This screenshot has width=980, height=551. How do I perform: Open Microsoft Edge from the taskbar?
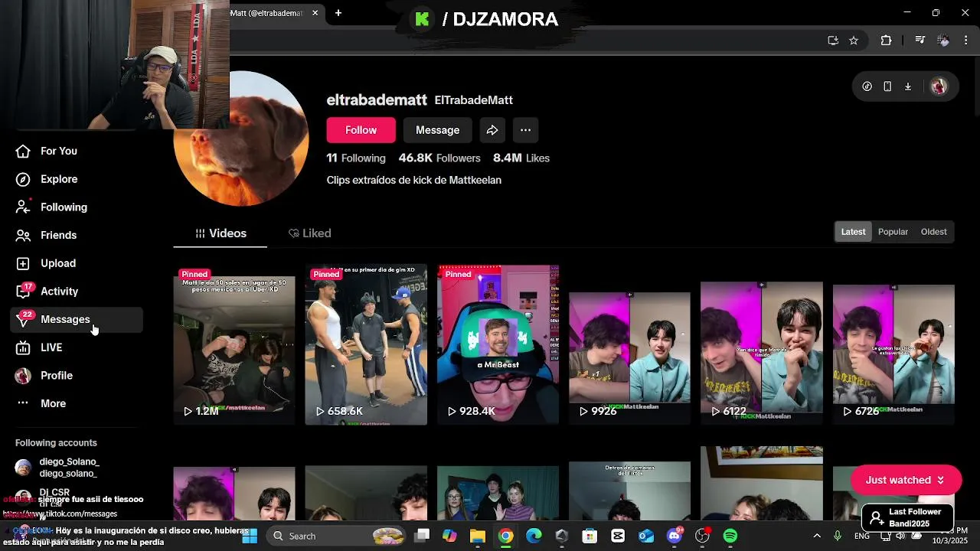click(x=534, y=536)
